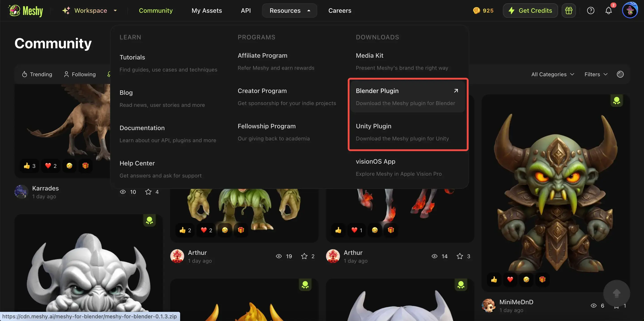This screenshot has height=321, width=644.
Task: Open the All Categories dropdown
Action: pos(552,74)
